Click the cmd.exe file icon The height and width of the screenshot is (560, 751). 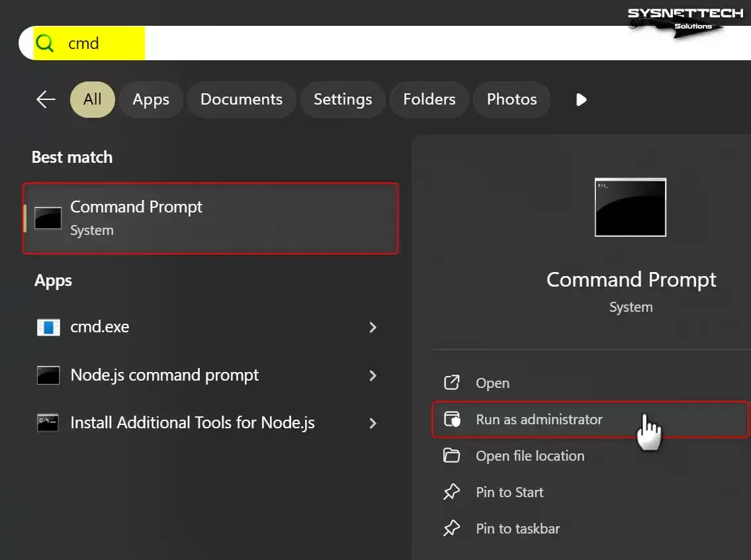click(48, 327)
